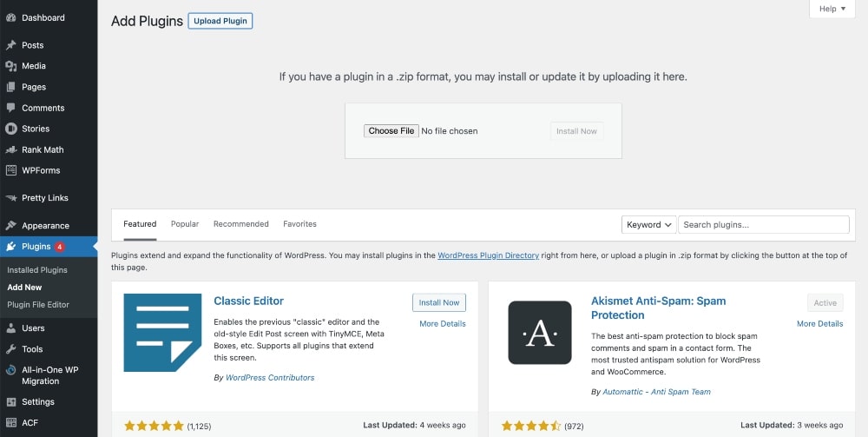Screen dimensions: 868x437
Task: Click the Plugins plug icon
Action: click(11, 247)
